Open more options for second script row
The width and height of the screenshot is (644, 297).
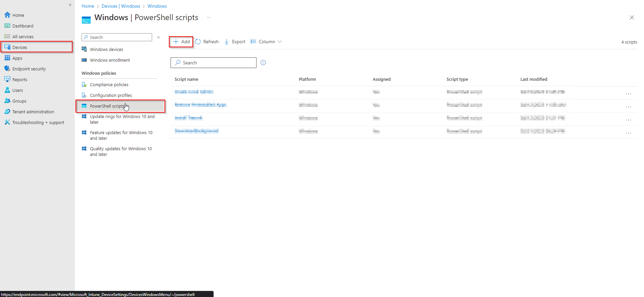click(629, 107)
